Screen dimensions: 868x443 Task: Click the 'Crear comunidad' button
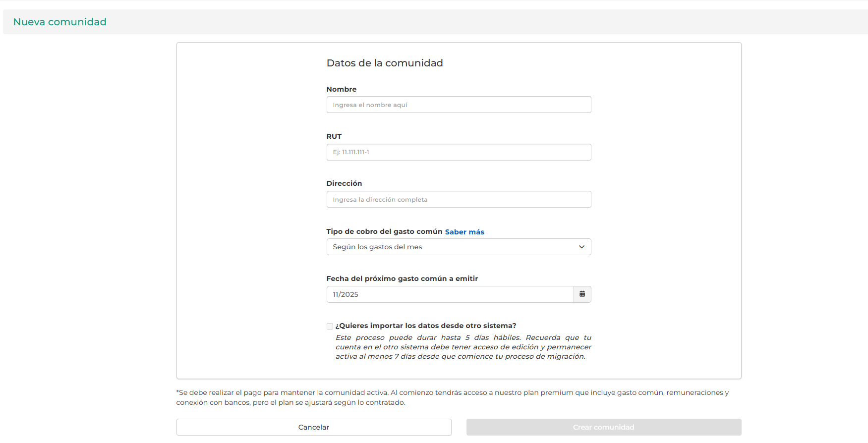point(603,427)
